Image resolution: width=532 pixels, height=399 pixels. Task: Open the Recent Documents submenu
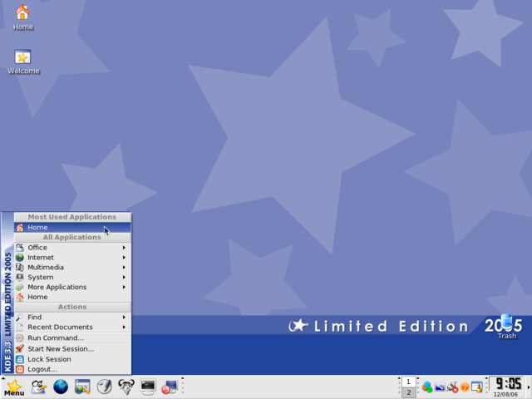(x=72, y=327)
